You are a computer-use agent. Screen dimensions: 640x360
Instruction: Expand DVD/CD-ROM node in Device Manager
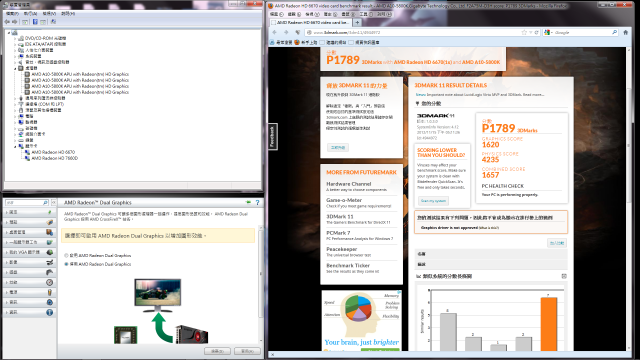[15, 38]
